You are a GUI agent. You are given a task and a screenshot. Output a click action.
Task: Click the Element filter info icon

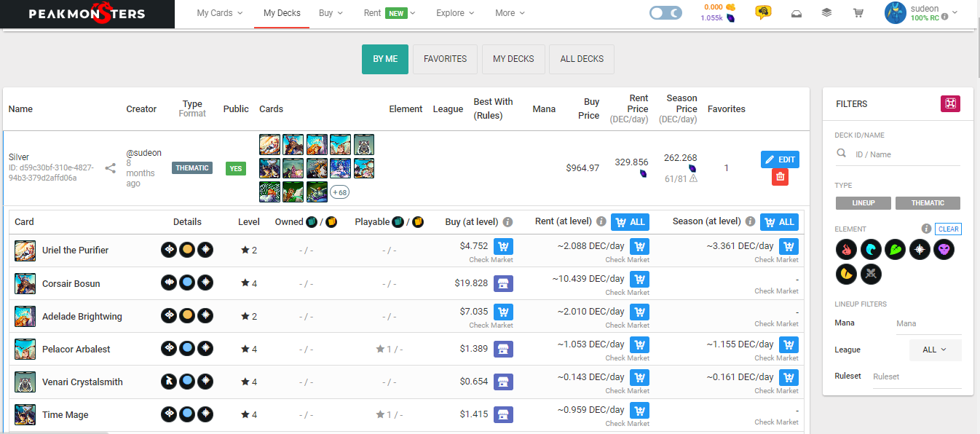926,229
